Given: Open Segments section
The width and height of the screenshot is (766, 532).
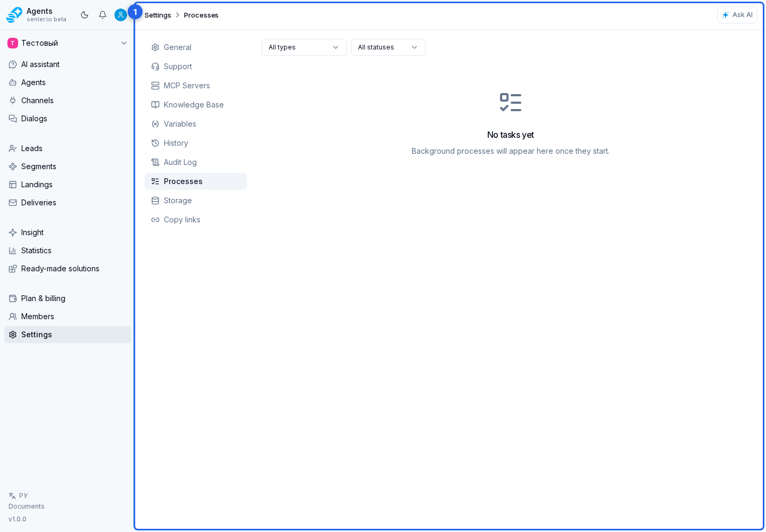Looking at the screenshot, I should tap(68, 167).
